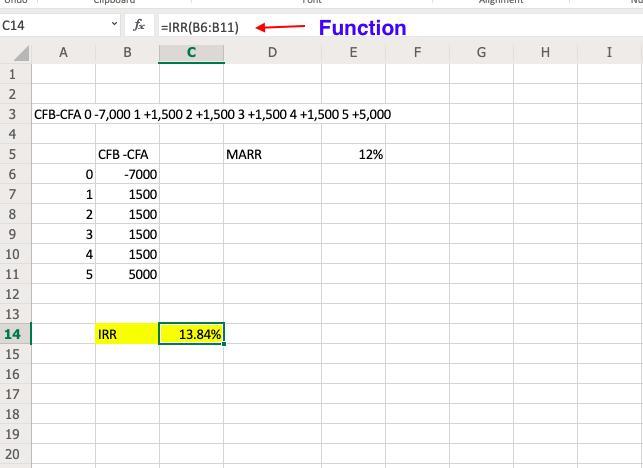This screenshot has width=643, height=468.
Task: Select column C header
Action: coord(191,53)
